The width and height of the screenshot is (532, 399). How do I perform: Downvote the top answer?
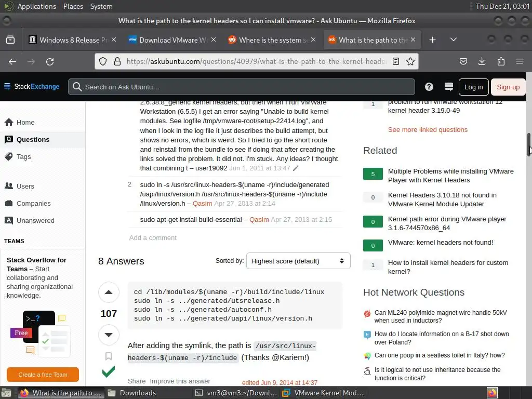click(109, 335)
